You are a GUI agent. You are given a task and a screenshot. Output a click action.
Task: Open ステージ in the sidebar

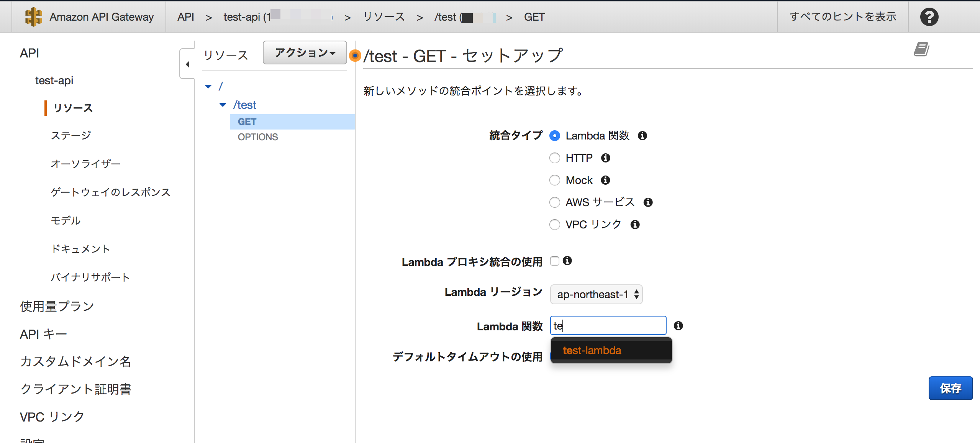click(70, 135)
